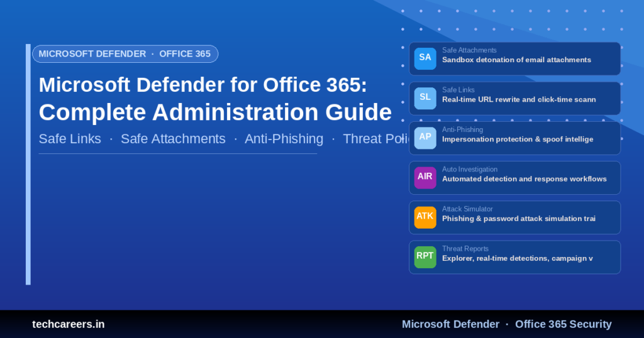The width and height of the screenshot is (644, 338).
Task: Click the 'Threat Reports' card label
Action: pos(465,249)
